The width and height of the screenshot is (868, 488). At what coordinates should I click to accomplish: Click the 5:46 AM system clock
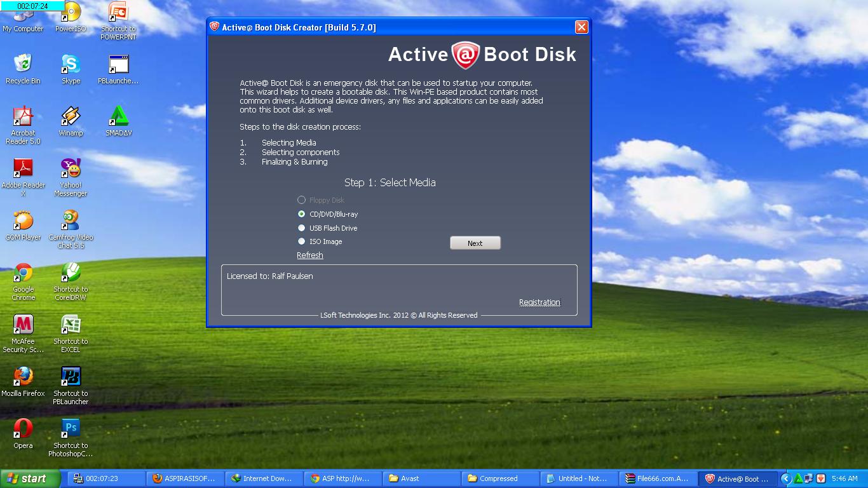tap(844, 478)
